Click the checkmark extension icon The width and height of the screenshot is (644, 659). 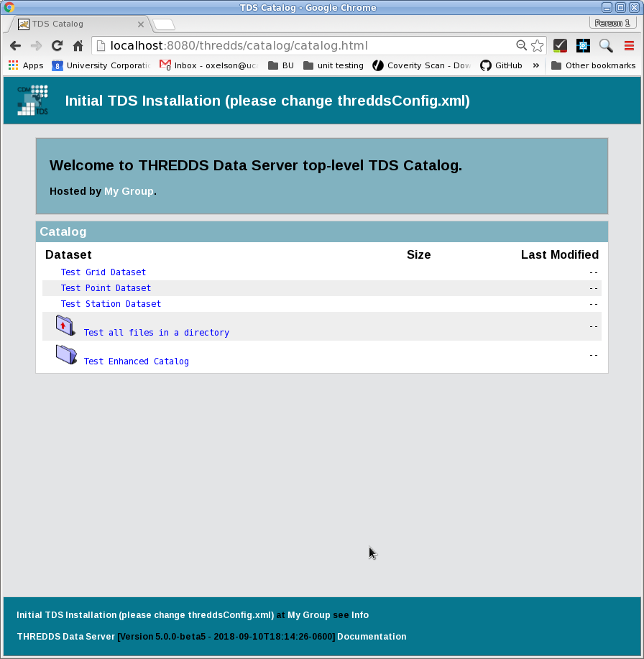[x=560, y=45]
